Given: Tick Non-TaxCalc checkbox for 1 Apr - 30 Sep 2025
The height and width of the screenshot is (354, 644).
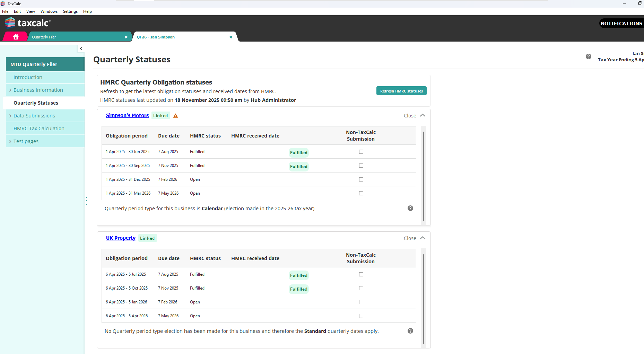Looking at the screenshot, I should (x=361, y=166).
